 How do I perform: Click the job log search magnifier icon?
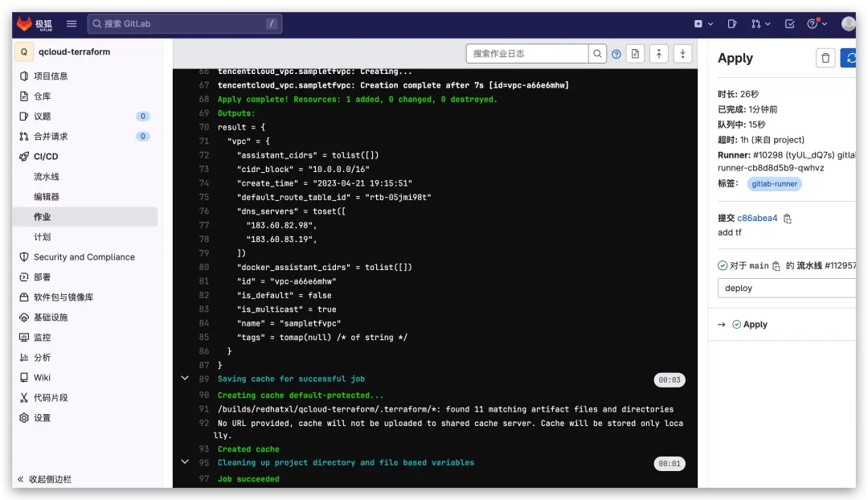point(598,54)
